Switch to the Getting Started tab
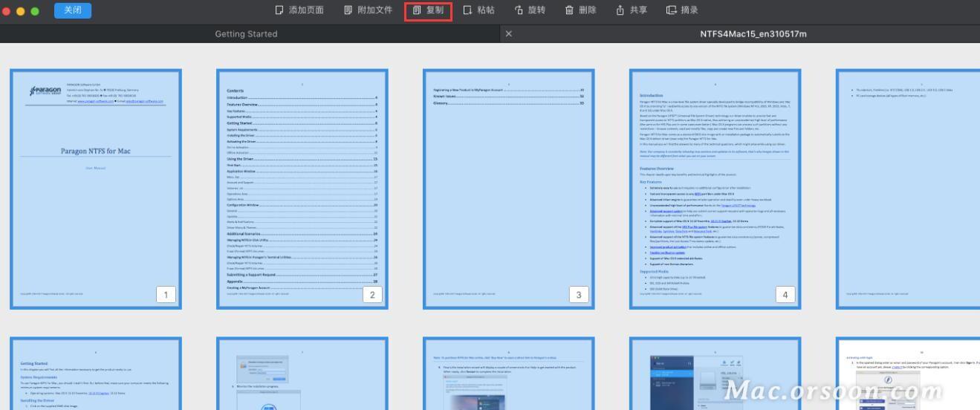This screenshot has height=410, width=980. (x=246, y=34)
